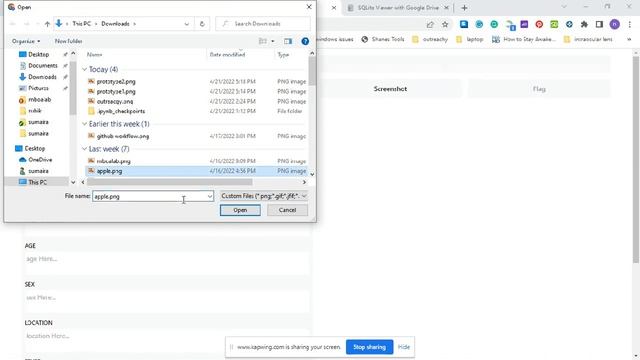
Task: Open Chrome extensions puzzle icon
Action: pos(584,24)
